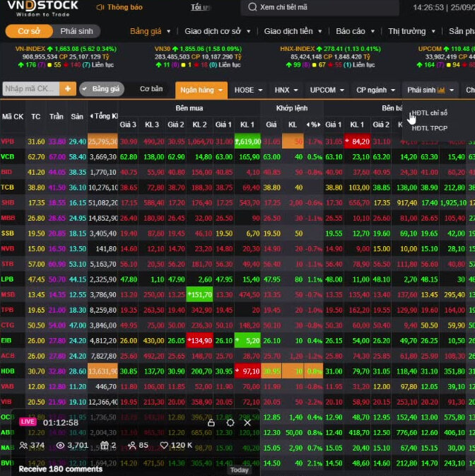
Task: Open the HOSE exchange dropdown
Action: [x=248, y=91]
